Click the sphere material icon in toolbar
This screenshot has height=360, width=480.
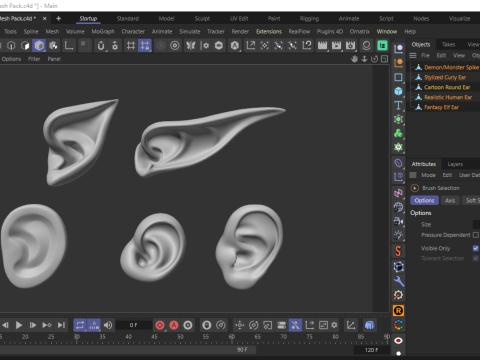tap(366, 45)
